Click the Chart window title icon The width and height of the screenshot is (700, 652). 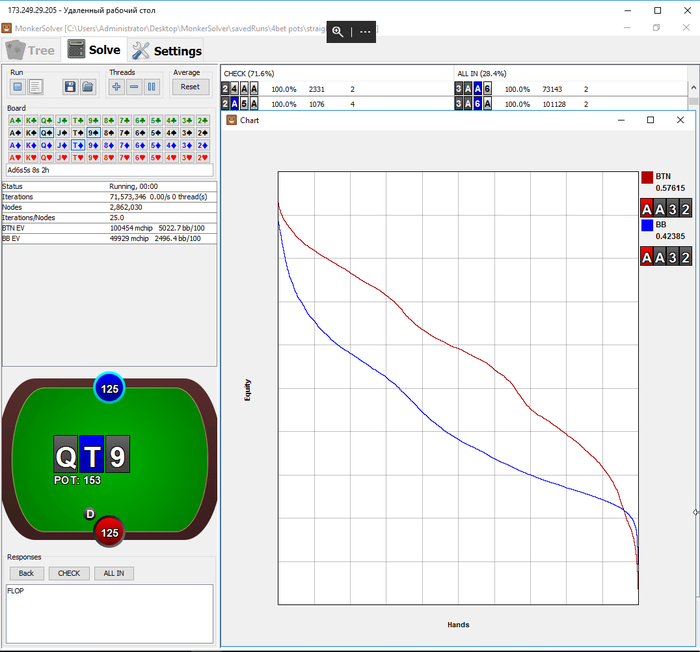click(x=231, y=120)
